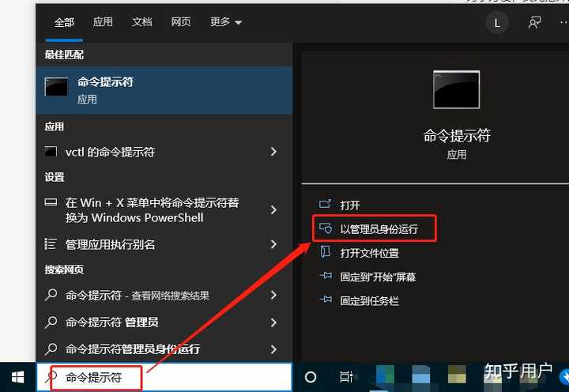Click the L user account avatar
The width and height of the screenshot is (569, 392).
[497, 23]
